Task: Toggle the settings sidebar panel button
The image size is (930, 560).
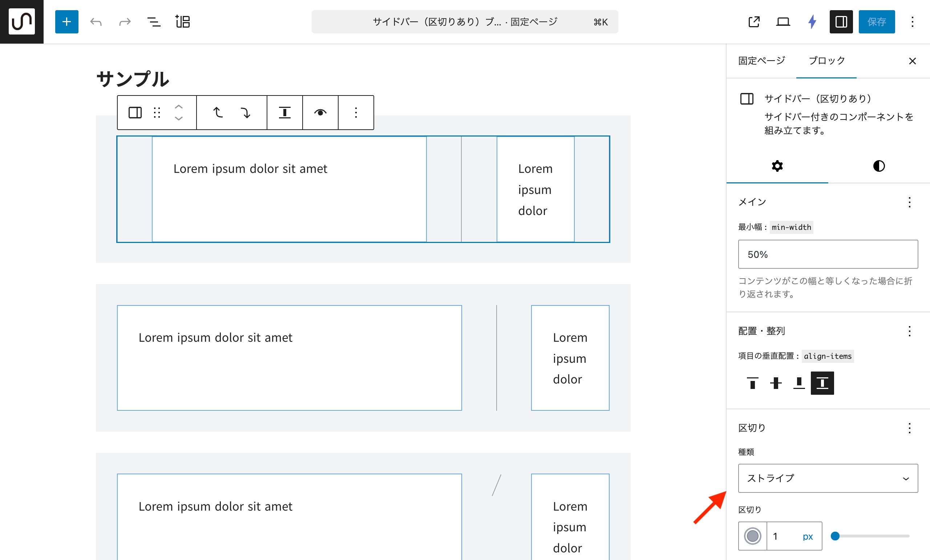Action: coord(841,21)
